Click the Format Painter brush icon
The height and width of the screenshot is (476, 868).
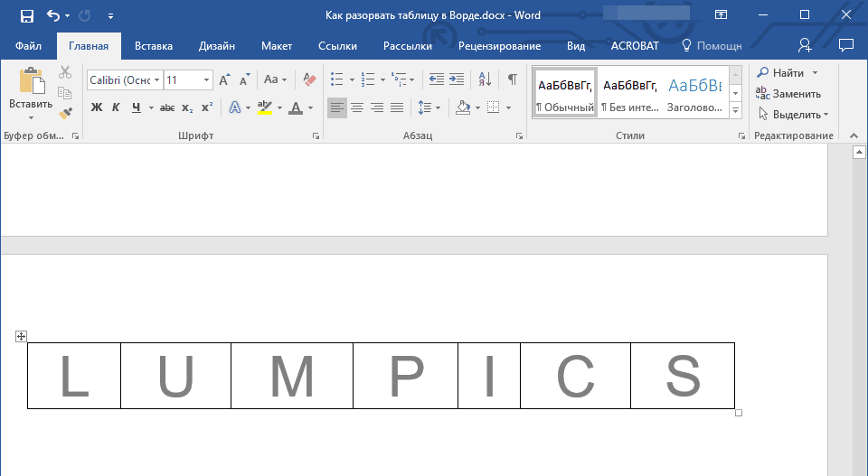click(64, 114)
